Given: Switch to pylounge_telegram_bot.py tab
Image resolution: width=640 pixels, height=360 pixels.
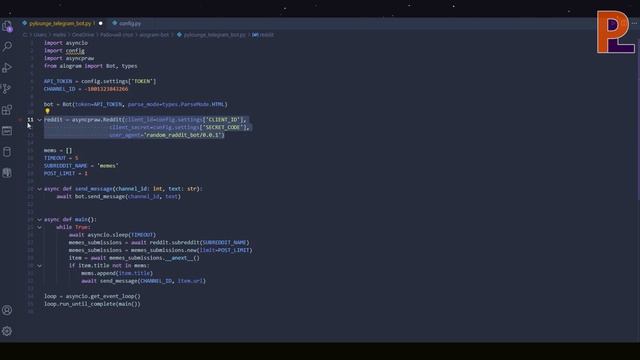Looking at the screenshot, I should 60,23.
